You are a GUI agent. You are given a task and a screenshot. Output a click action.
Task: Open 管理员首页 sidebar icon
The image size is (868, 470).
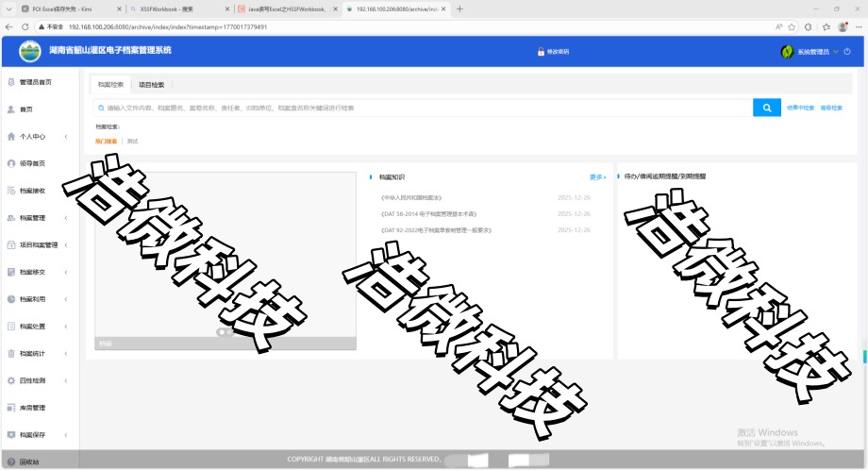click(x=11, y=82)
